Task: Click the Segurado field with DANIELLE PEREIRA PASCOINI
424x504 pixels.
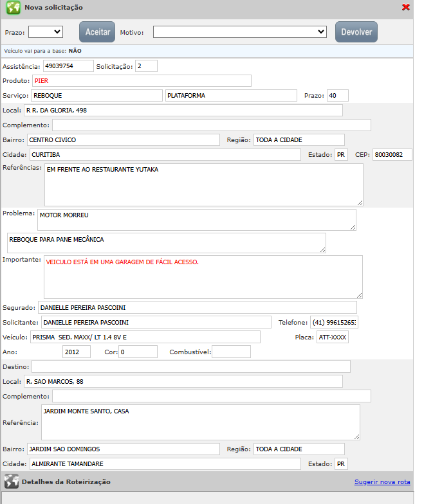Action: 197,307
